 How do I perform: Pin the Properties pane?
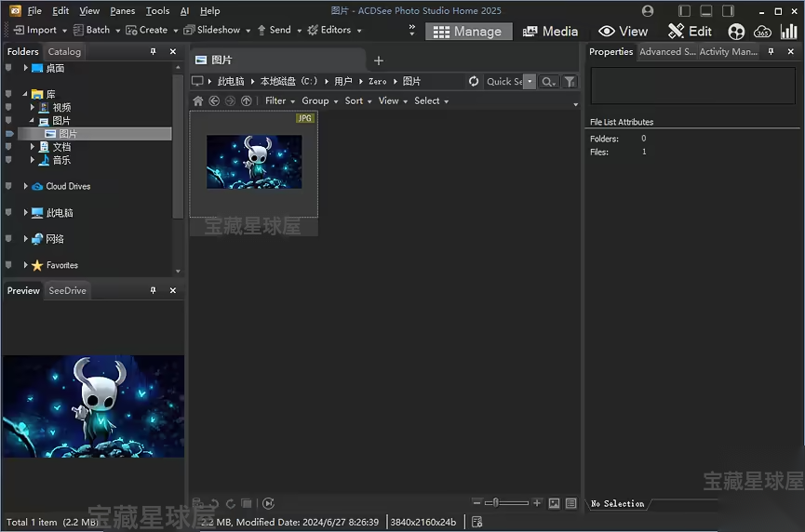coord(771,51)
